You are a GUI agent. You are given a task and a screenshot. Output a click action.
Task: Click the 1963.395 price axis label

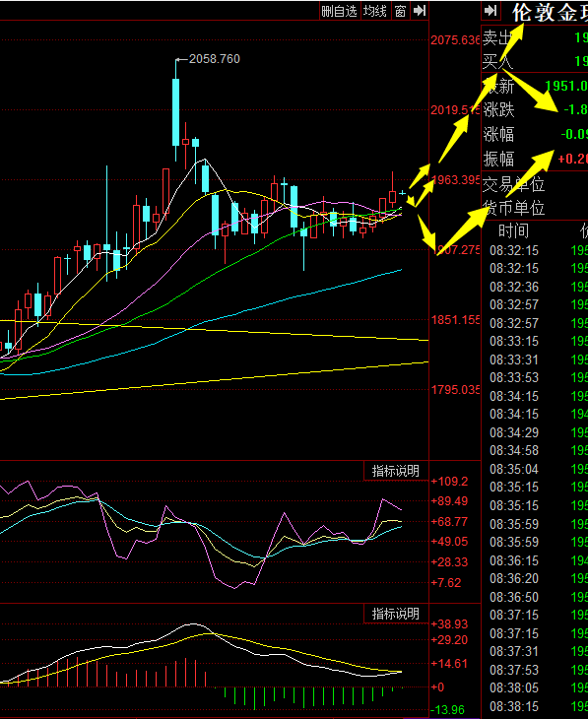click(x=455, y=179)
